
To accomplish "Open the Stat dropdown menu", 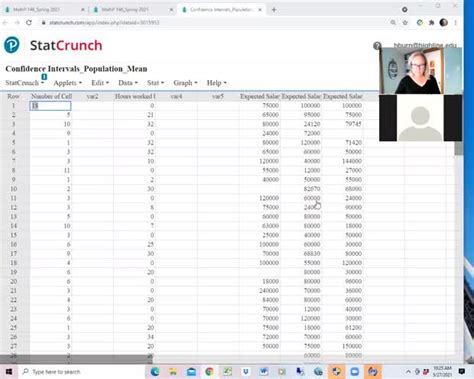I will point(155,83).
